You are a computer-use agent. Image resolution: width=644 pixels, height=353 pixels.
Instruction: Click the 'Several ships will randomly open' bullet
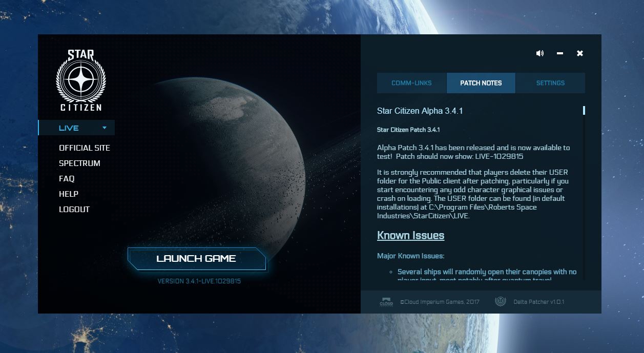[x=487, y=275]
